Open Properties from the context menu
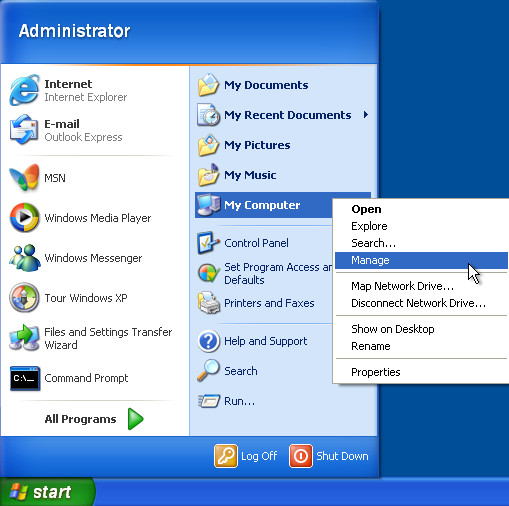This screenshot has height=506, width=509. [x=421, y=372]
